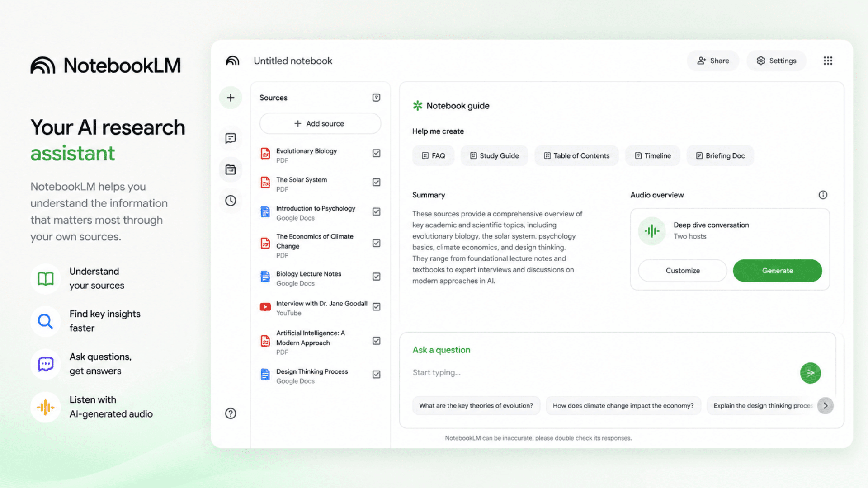Click the YouTube icon for Jane Goodall interview

coord(265,307)
